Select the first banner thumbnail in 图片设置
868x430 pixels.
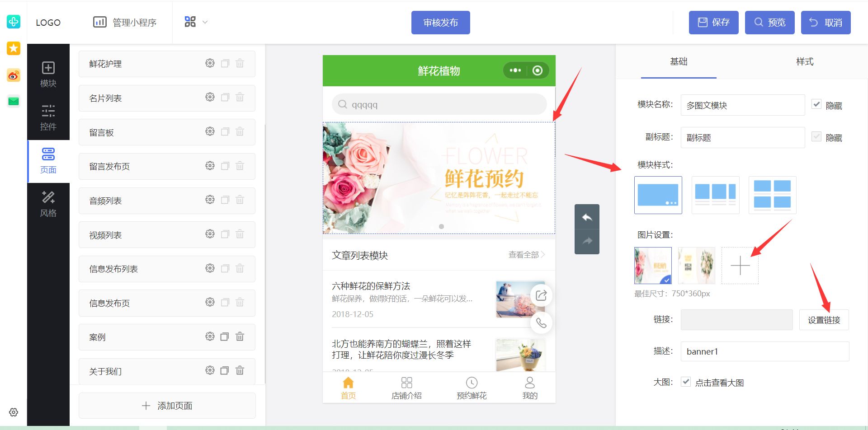pyautogui.click(x=653, y=266)
